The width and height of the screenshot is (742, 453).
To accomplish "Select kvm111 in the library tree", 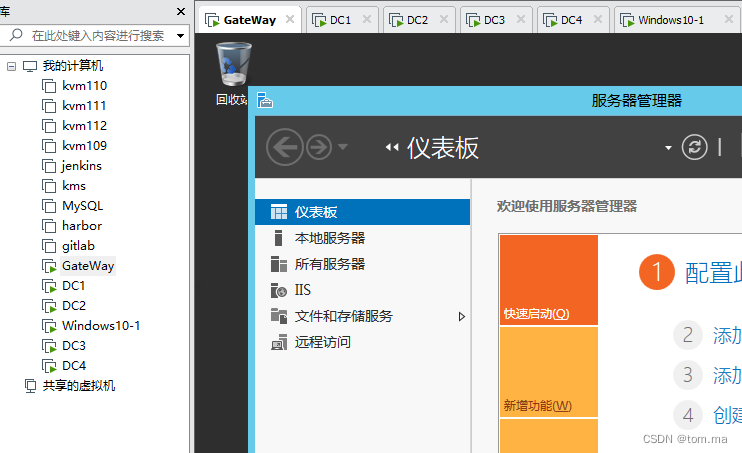I will [x=84, y=106].
